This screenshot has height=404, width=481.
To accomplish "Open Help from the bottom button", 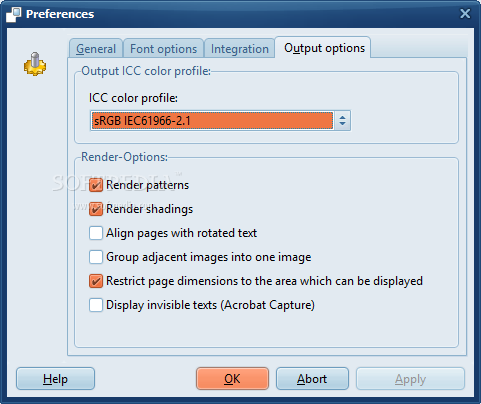I will (55, 379).
